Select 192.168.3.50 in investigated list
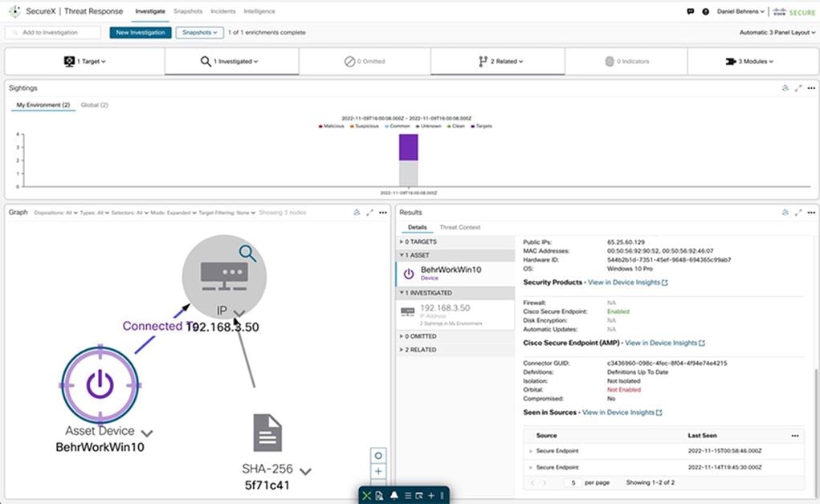The width and height of the screenshot is (820, 504). 455,315
